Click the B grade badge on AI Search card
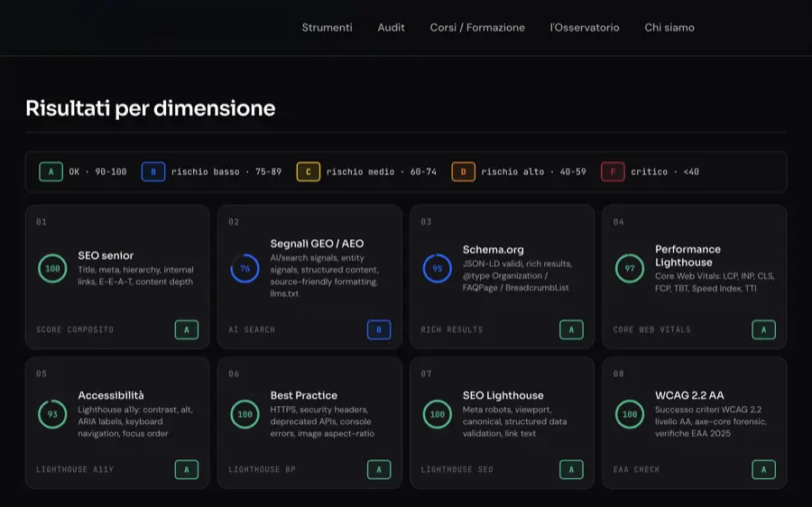 click(x=379, y=329)
